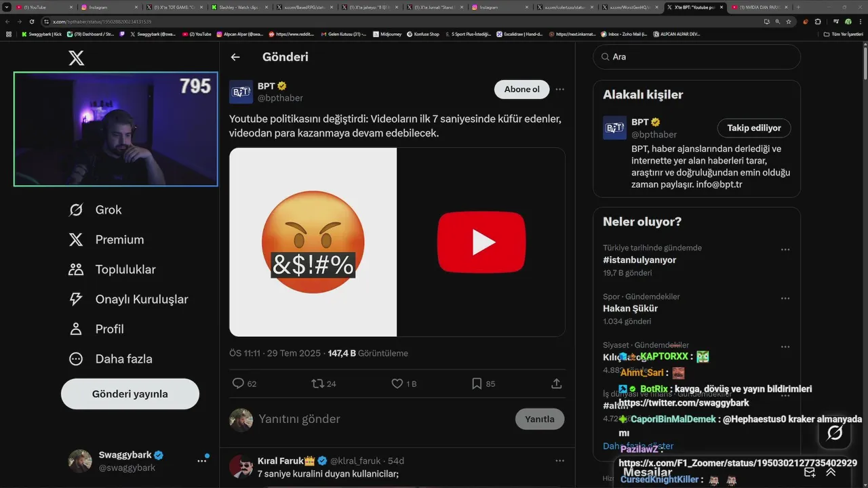Open the apps grid in bookmarks bar
Viewport: 868px width, 488px height.
[9, 34]
